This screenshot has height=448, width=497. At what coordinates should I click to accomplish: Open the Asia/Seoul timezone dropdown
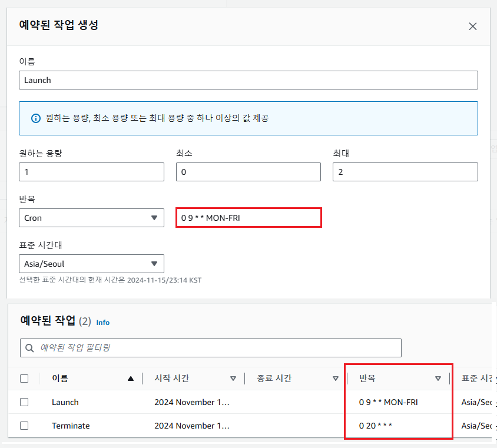[x=91, y=263]
